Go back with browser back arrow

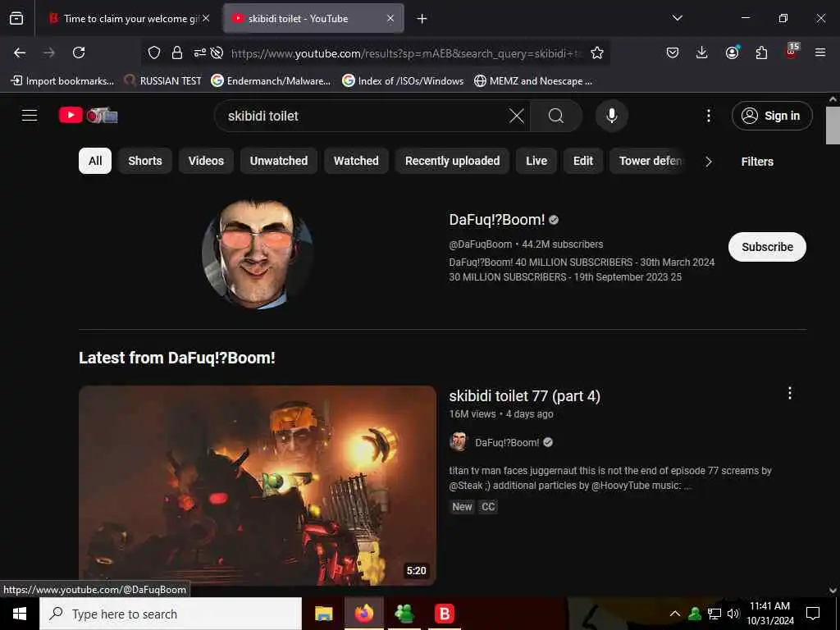(20, 52)
